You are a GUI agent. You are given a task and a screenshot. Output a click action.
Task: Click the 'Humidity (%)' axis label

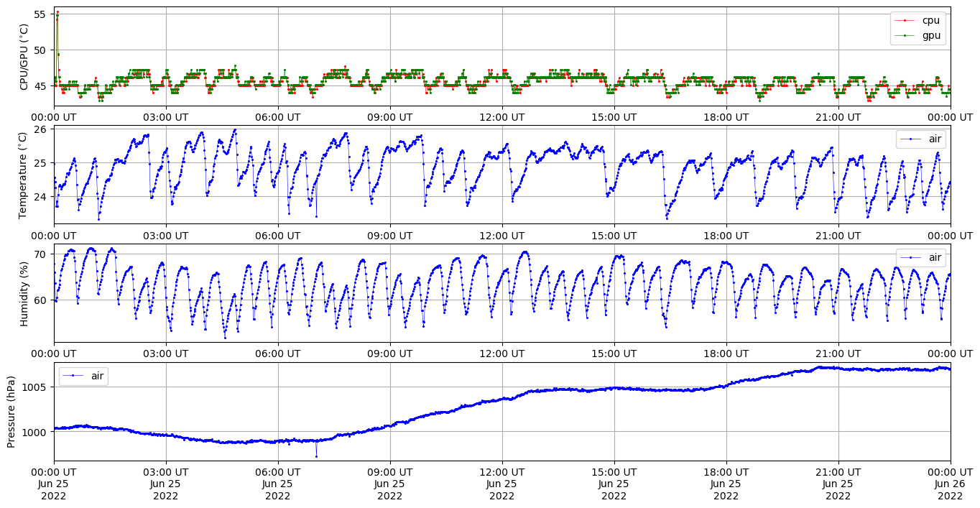coord(24,293)
